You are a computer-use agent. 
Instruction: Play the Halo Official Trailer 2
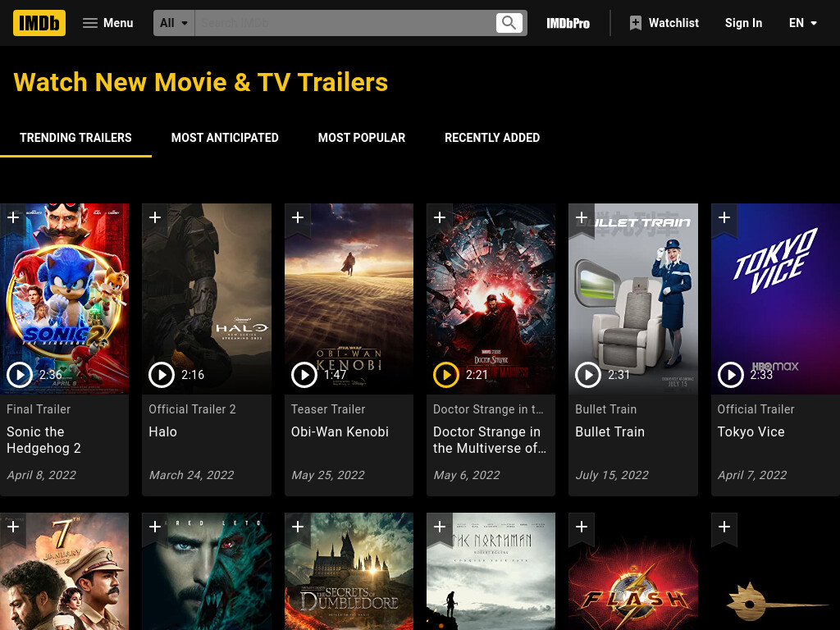[162, 375]
